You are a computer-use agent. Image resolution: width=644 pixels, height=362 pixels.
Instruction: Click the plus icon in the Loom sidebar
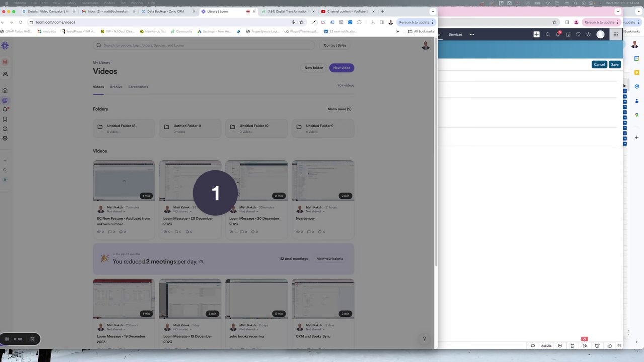5,161
